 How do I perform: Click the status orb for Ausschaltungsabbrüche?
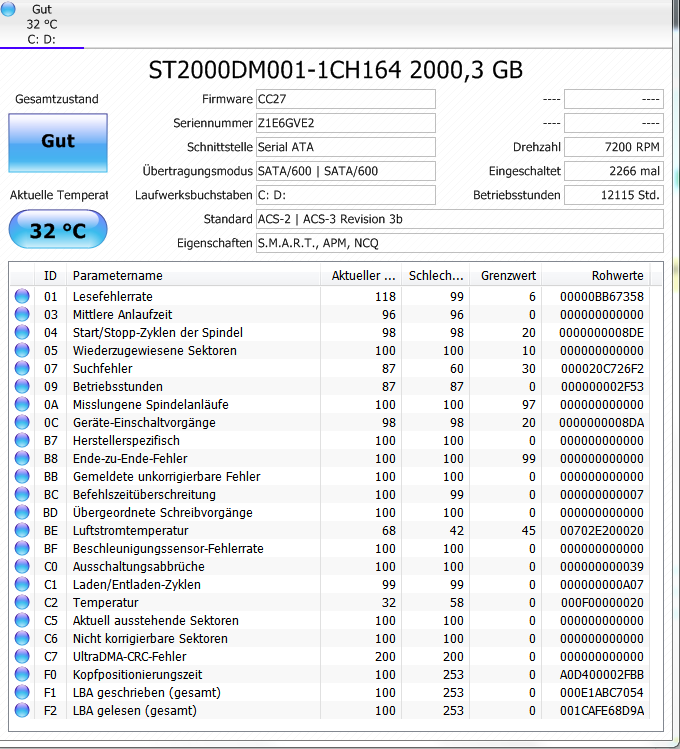[x=22, y=566]
